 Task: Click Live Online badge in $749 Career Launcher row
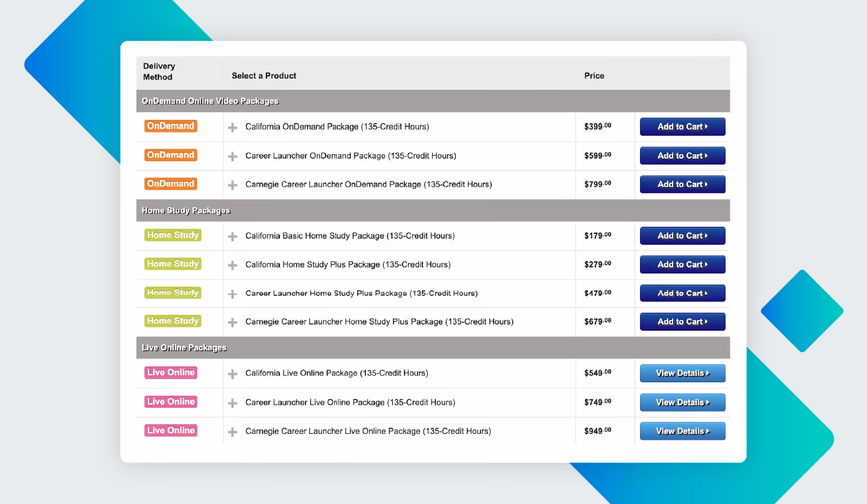[x=171, y=401]
